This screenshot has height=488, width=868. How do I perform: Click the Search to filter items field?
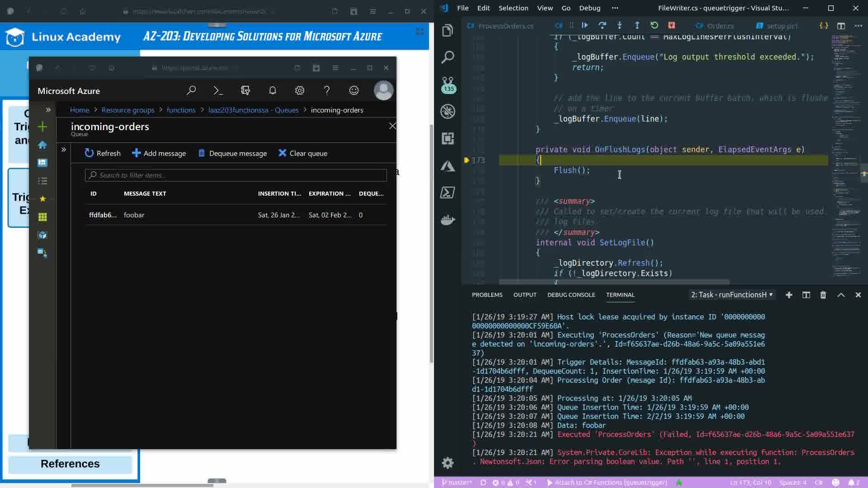236,175
